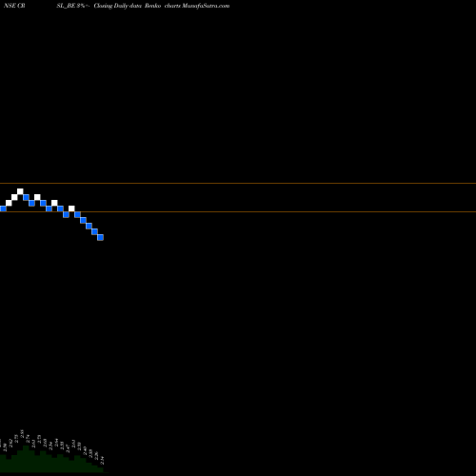The image size is (476, 476).
Task: Click the 'NSE CB' exchange label
Action: [14, 6]
